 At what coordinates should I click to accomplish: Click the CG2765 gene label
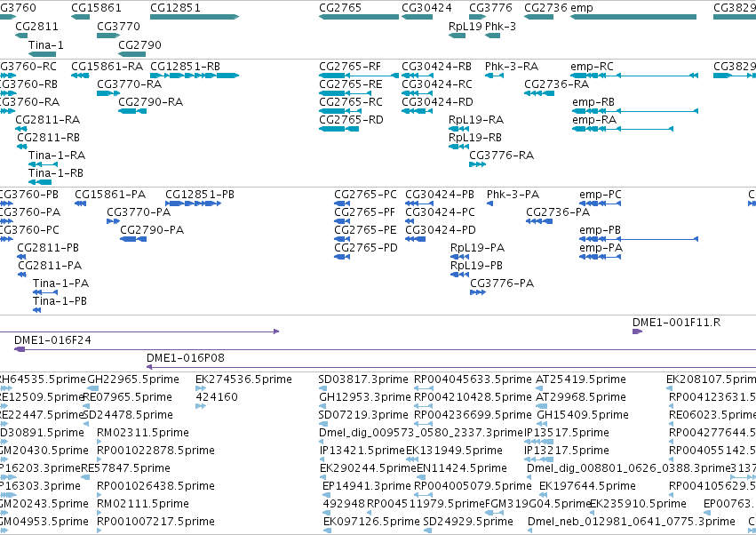click(340, 8)
